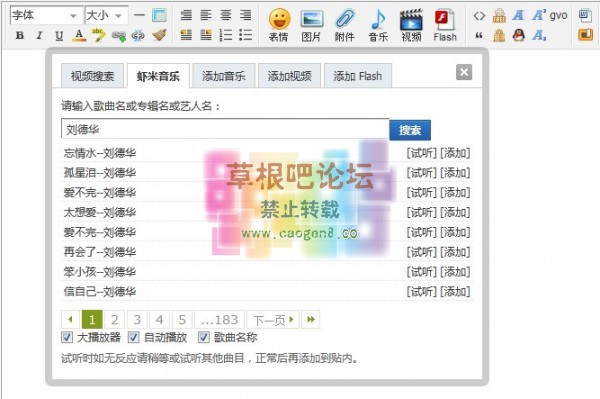Click the 视频 video clapper icon
The width and height of the screenshot is (600, 399).
click(411, 25)
